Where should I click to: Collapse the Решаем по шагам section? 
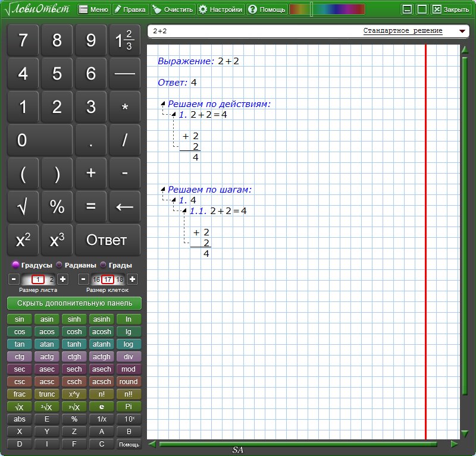coord(163,189)
